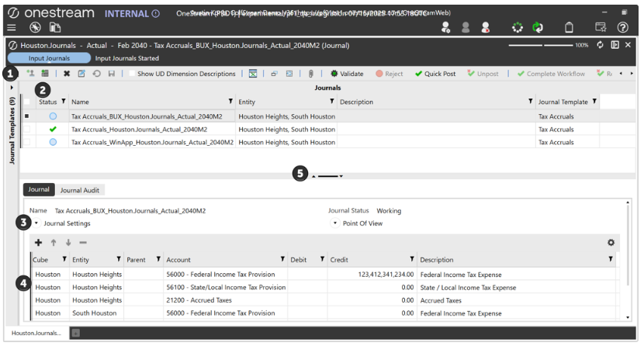Viewport: 644px width, 346px height.
Task: Open the hamburger menu in the header
Action: pyautogui.click(x=12, y=27)
